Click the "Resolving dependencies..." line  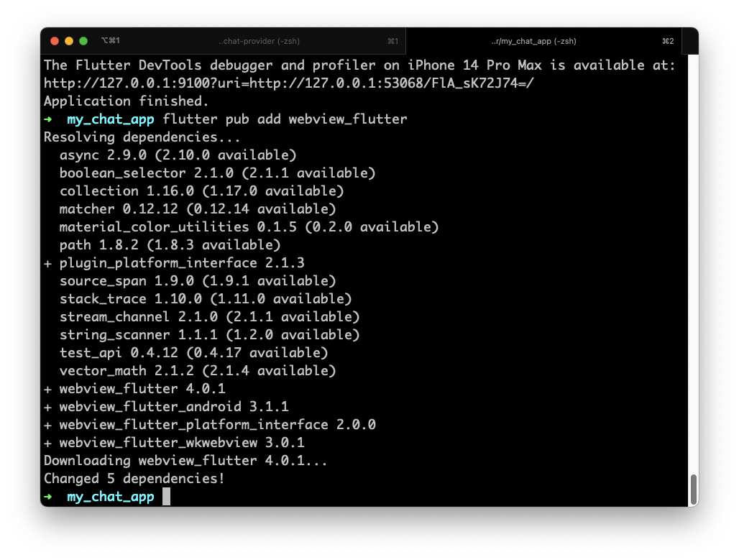click(141, 137)
